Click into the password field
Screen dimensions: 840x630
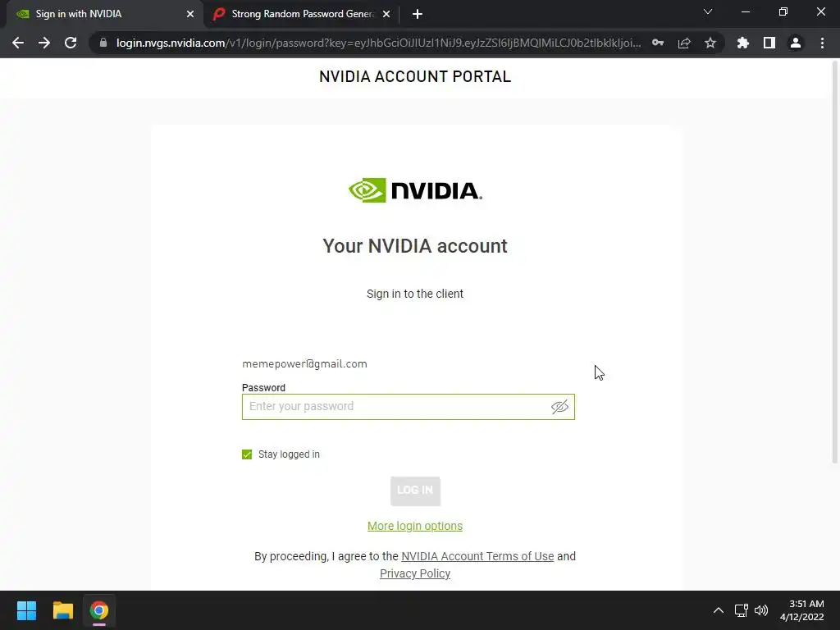409,407
